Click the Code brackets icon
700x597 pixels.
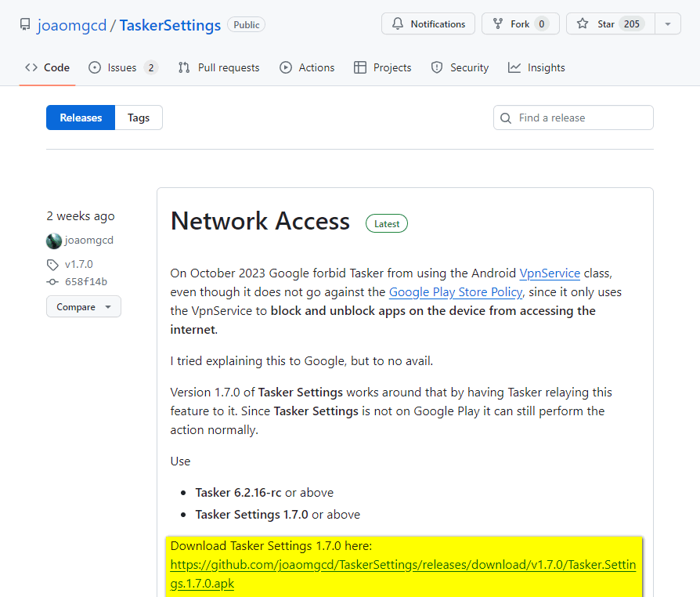[31, 67]
